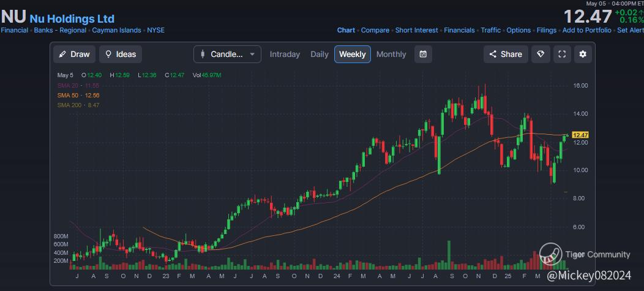The width and height of the screenshot is (644, 291).
Task: Click the Nu Holdings Ltd company name
Action: point(72,18)
